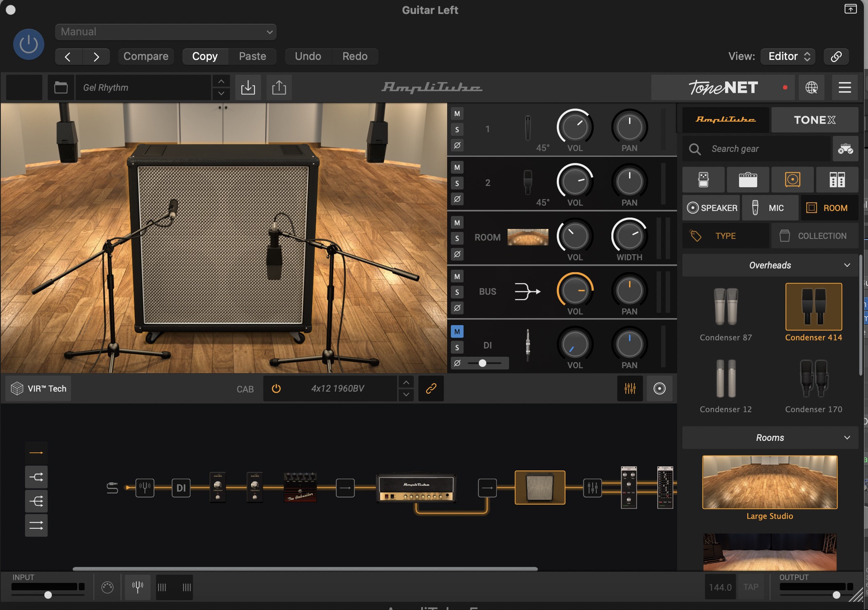Click the Compare button
Image resolution: width=868 pixels, height=610 pixels.
[x=146, y=56]
